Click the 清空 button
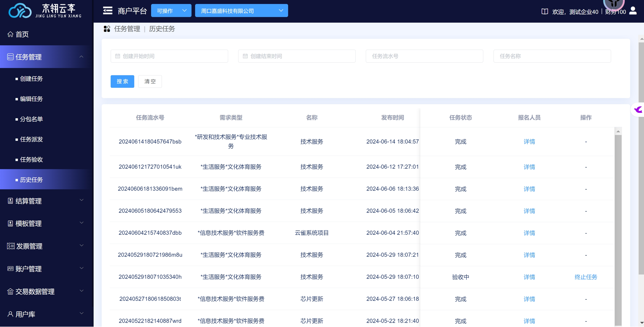The height and width of the screenshot is (327, 644). point(150,81)
